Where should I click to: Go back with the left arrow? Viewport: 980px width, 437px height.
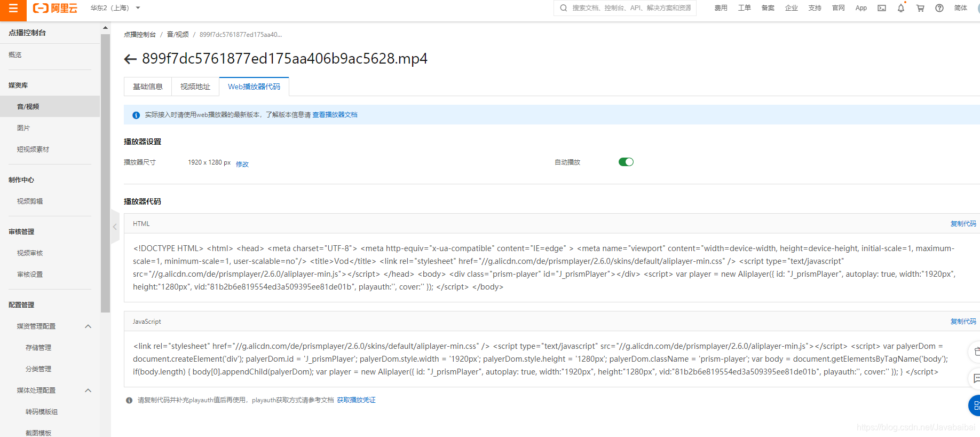click(130, 59)
